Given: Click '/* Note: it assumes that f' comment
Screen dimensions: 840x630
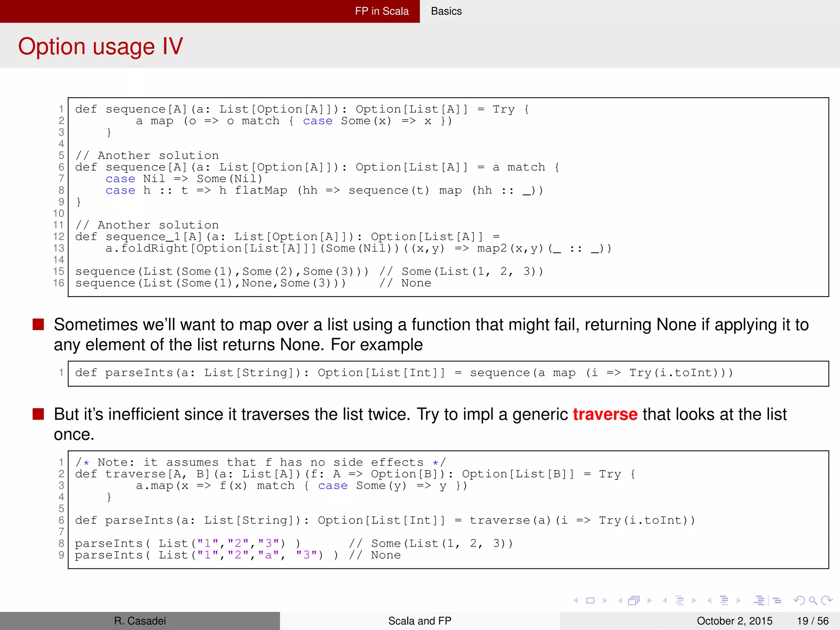Looking at the screenshot, I should pyautogui.click(x=173, y=462).
